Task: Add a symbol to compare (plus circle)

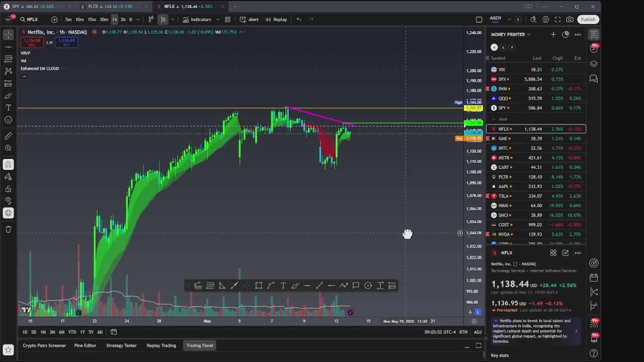Action: (54, 19)
